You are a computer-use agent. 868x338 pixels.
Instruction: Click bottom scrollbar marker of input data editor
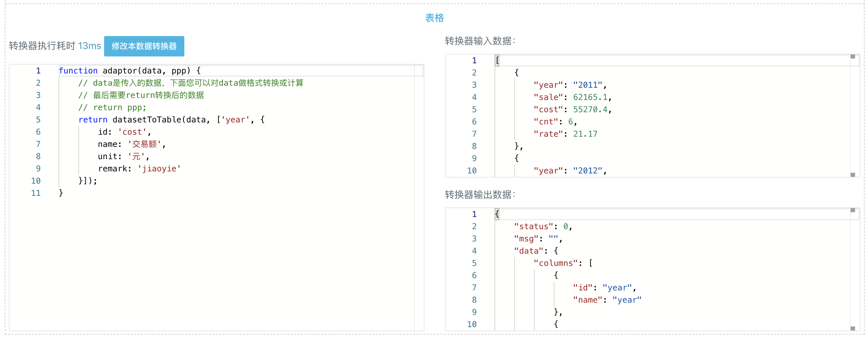tap(853, 175)
